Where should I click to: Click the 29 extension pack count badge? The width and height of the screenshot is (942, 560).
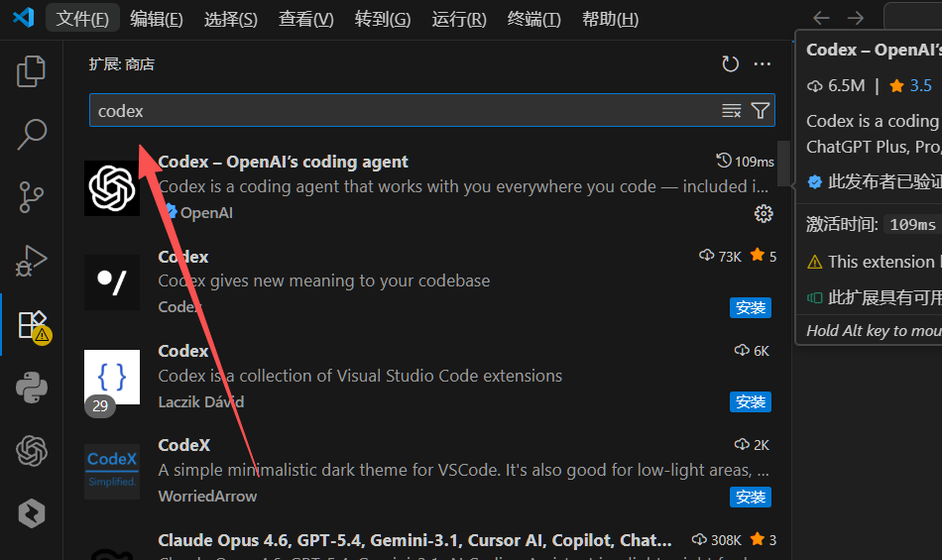(x=100, y=406)
